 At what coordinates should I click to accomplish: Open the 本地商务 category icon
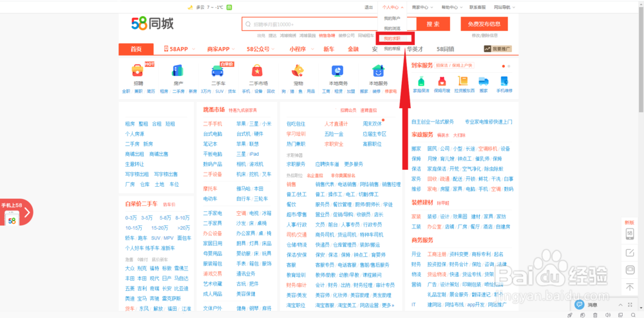[337, 71]
